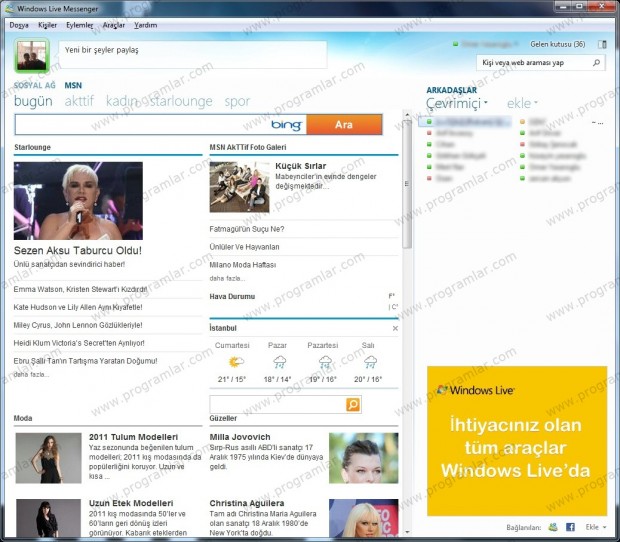620x542 pixels.
Task: Open Christina Aguilera photo
Action: point(363,518)
